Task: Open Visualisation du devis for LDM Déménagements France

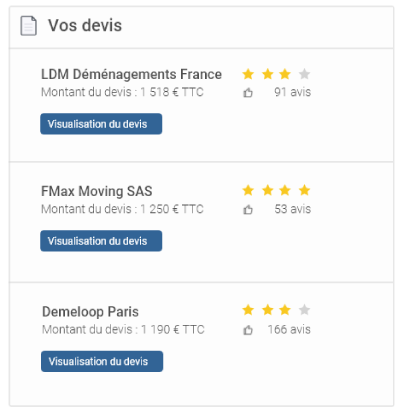Action: click(x=101, y=124)
